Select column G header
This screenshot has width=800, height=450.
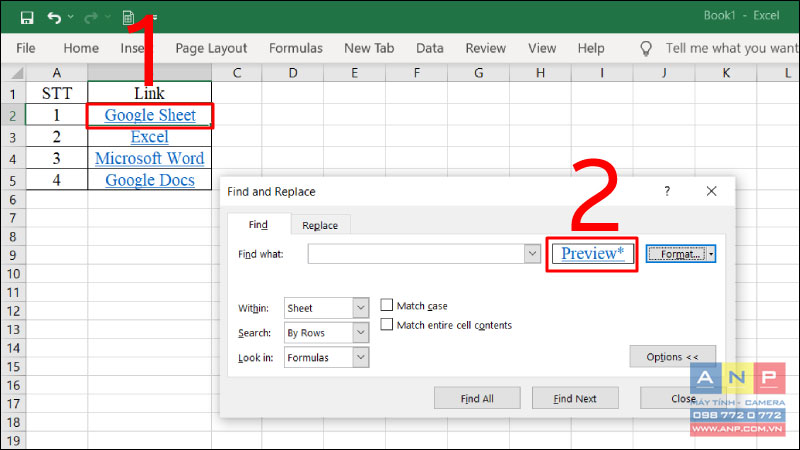point(479,73)
